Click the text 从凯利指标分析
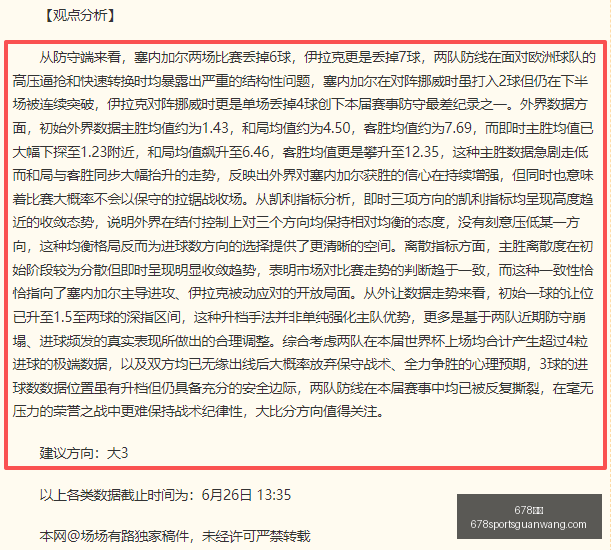This screenshot has width=613, height=550. [x=303, y=199]
